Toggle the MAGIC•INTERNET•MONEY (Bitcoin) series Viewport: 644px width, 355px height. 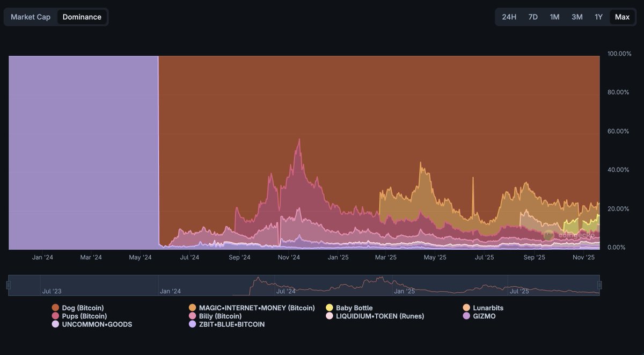(x=256, y=308)
